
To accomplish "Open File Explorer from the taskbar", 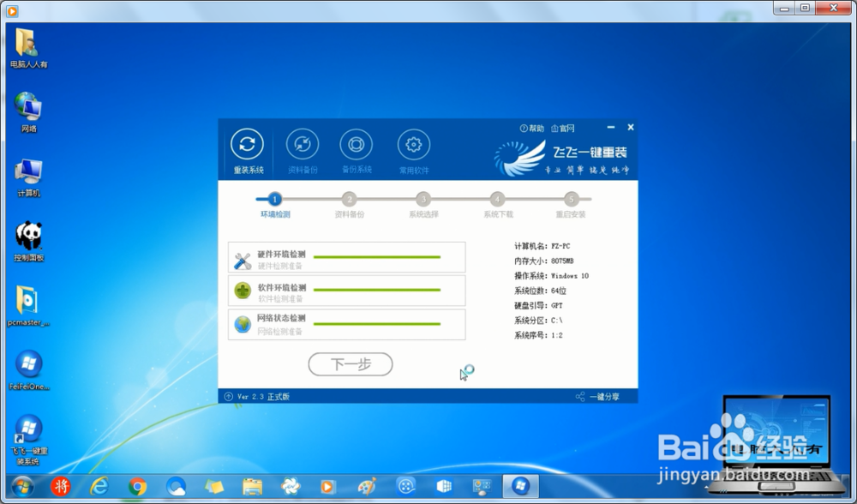I will click(x=253, y=486).
